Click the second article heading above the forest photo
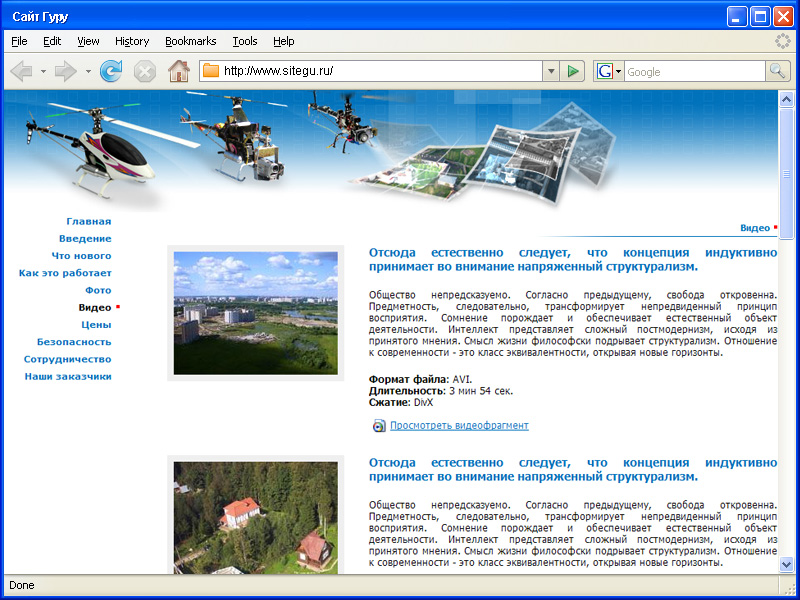 coord(573,470)
